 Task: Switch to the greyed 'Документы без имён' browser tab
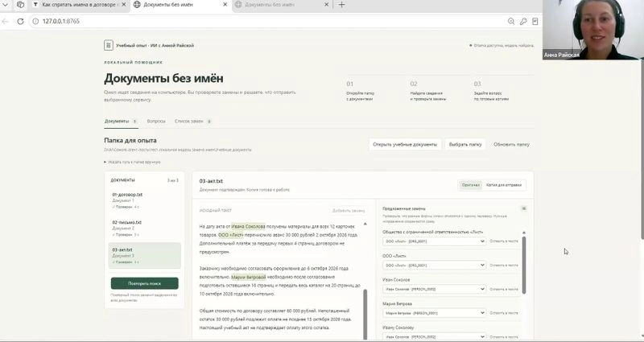click(281, 5)
